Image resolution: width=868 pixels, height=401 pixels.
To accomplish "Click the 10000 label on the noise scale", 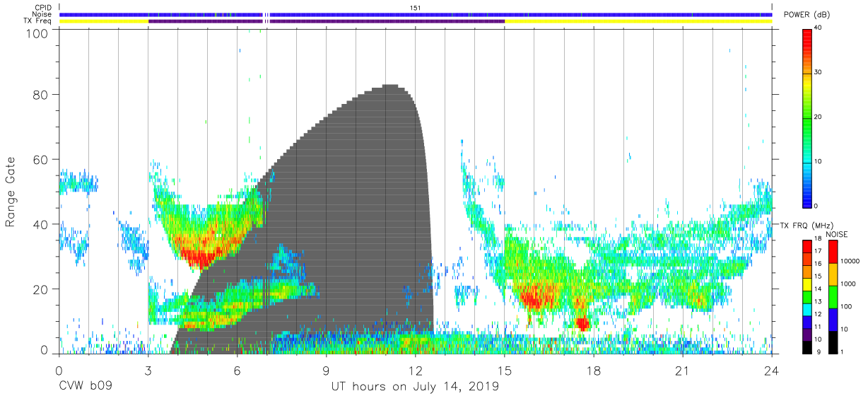I will pos(850,261).
